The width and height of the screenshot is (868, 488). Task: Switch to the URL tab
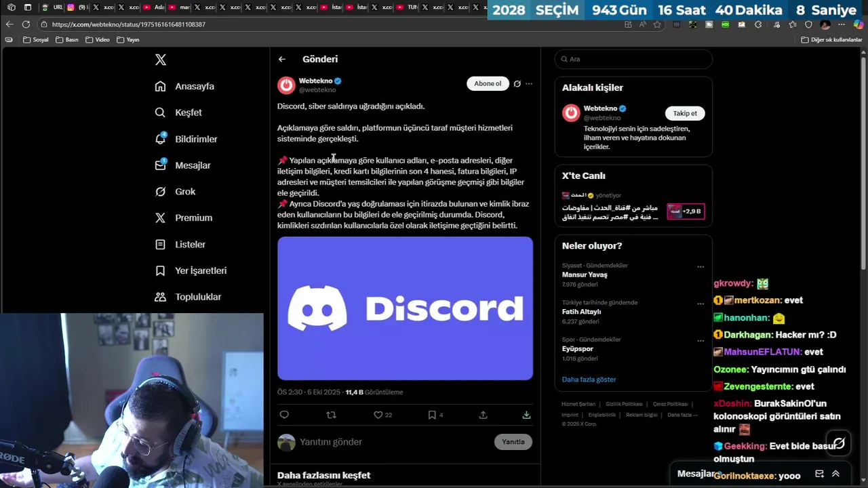point(53,7)
